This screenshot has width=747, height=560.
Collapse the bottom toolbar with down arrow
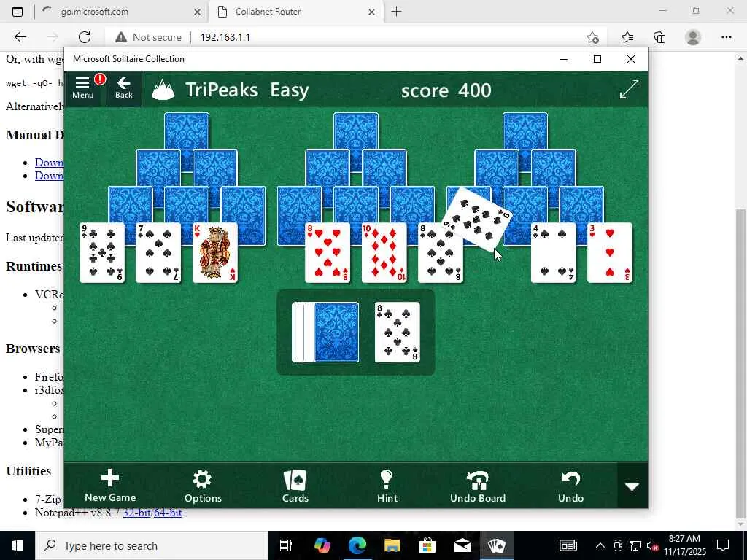coord(632,486)
